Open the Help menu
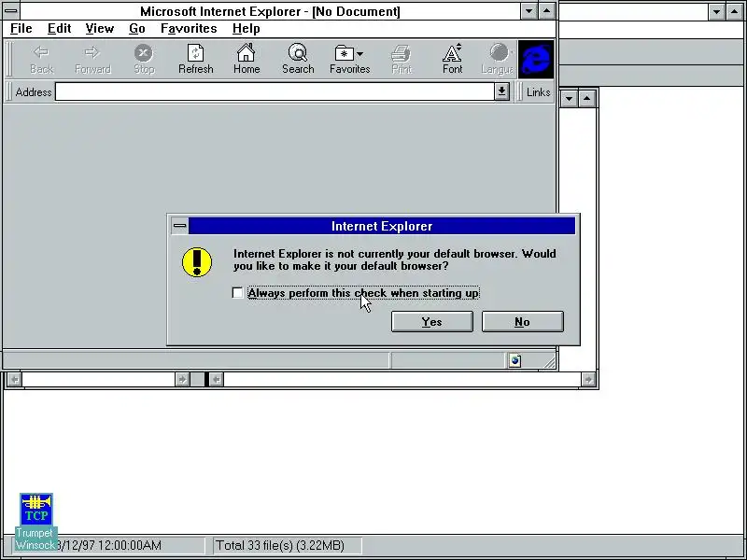Viewport: 747px width, 560px height. click(x=246, y=29)
